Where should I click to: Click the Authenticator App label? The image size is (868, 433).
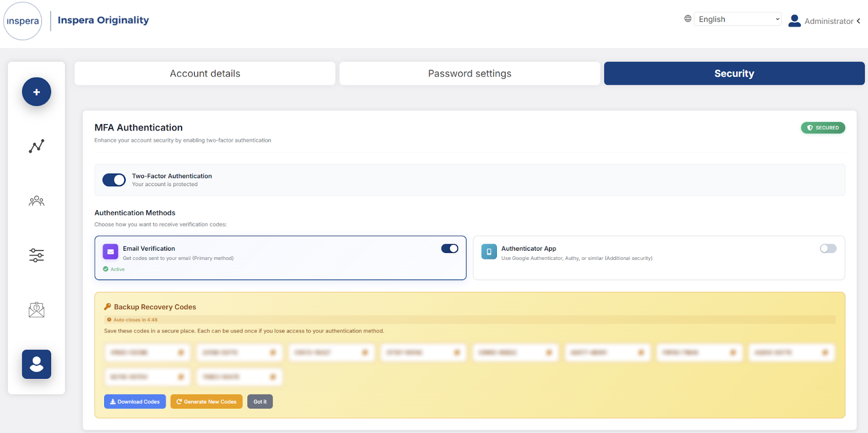click(528, 249)
